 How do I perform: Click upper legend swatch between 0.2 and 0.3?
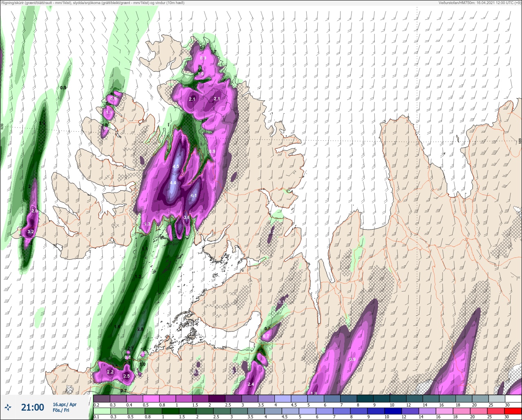102,398
